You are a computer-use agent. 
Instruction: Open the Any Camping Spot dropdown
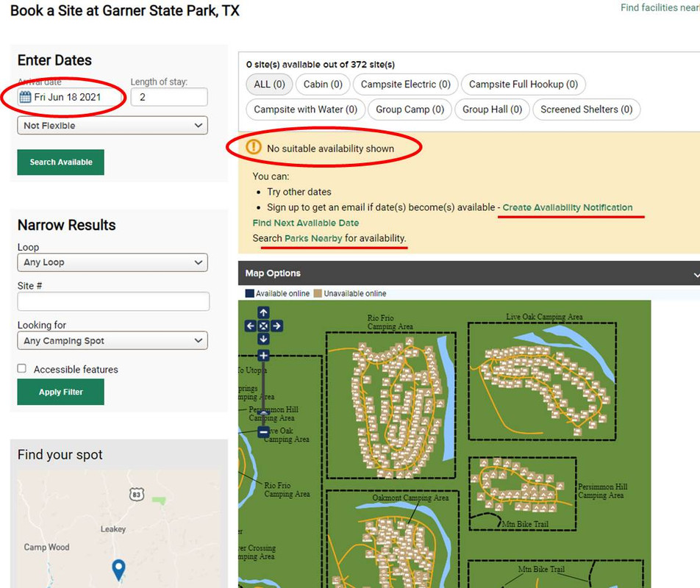[x=113, y=340]
